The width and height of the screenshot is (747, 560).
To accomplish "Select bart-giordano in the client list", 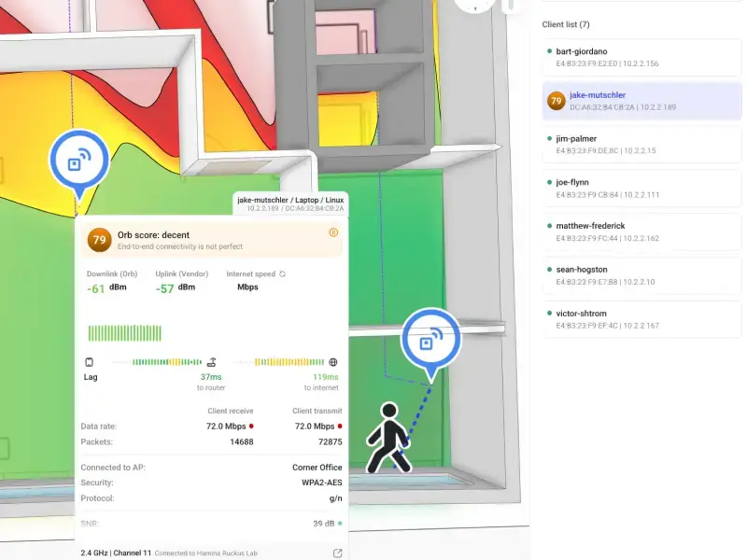I will [641, 57].
